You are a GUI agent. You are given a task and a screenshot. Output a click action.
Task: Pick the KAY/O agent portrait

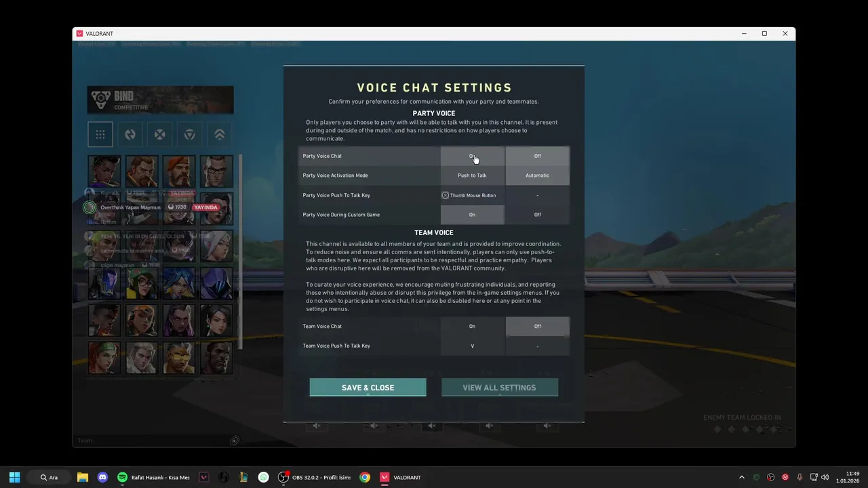[104, 283]
